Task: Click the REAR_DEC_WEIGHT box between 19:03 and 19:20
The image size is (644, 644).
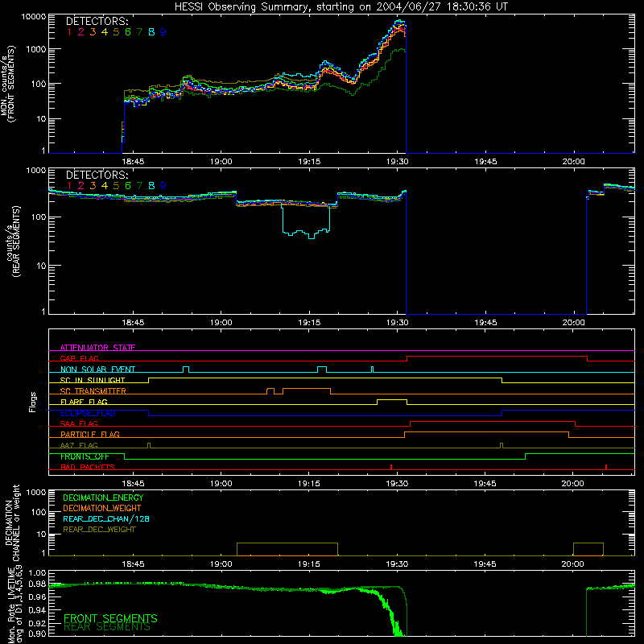Action: [x=287, y=549]
